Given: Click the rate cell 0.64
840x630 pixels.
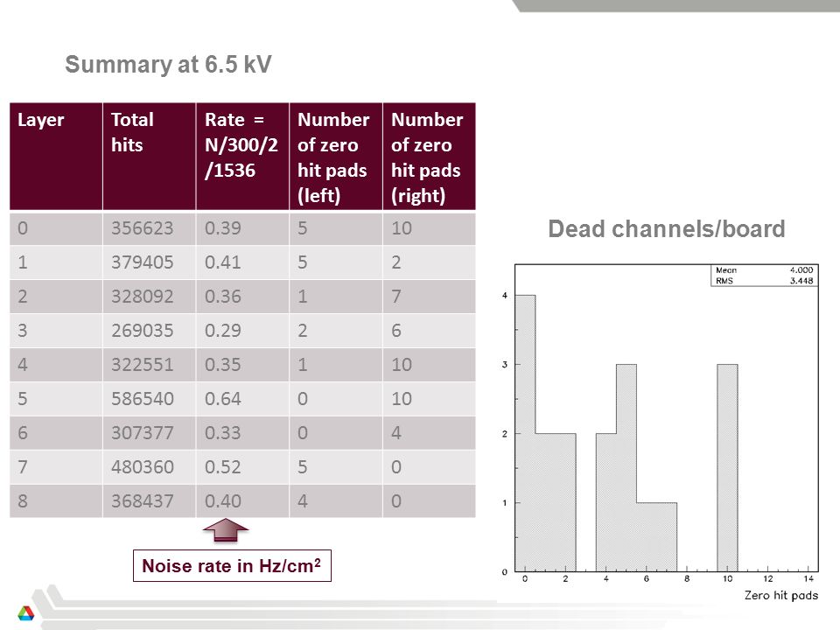Looking at the screenshot, I should [x=242, y=399].
